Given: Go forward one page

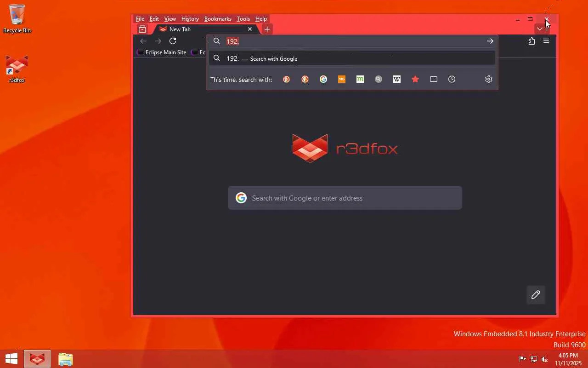Looking at the screenshot, I should 158,41.
